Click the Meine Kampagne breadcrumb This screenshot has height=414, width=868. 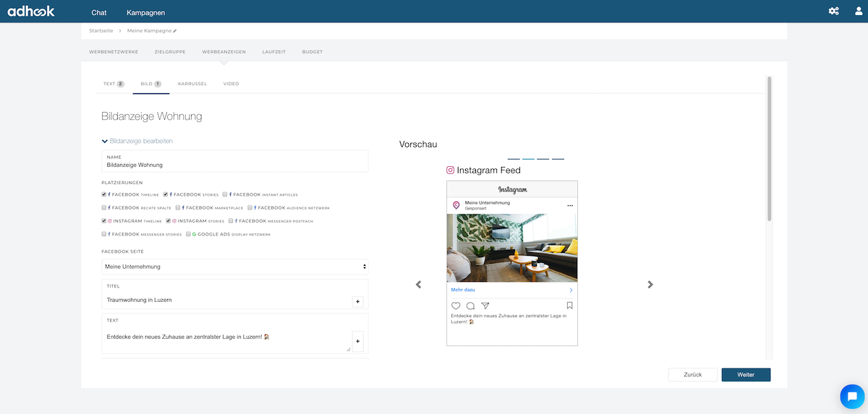tap(149, 31)
